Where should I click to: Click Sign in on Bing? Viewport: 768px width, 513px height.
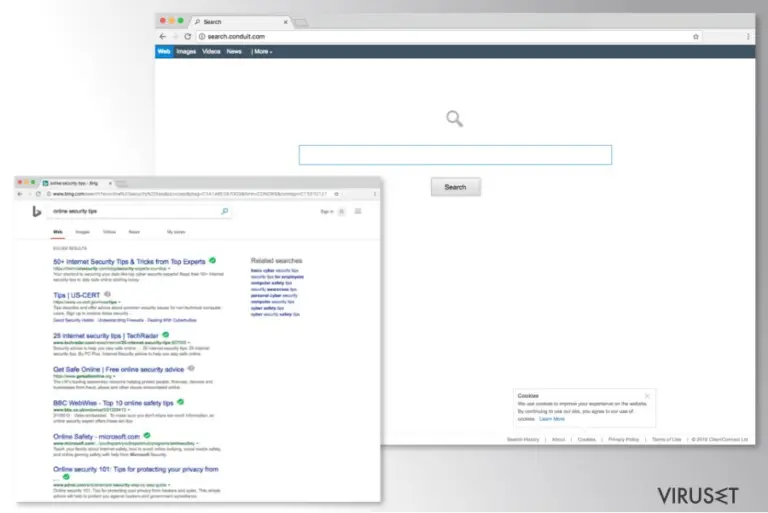[x=327, y=212]
